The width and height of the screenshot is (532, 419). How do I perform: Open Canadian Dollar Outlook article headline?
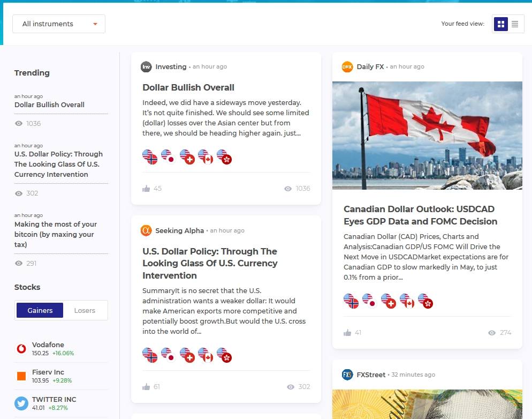[x=420, y=215]
